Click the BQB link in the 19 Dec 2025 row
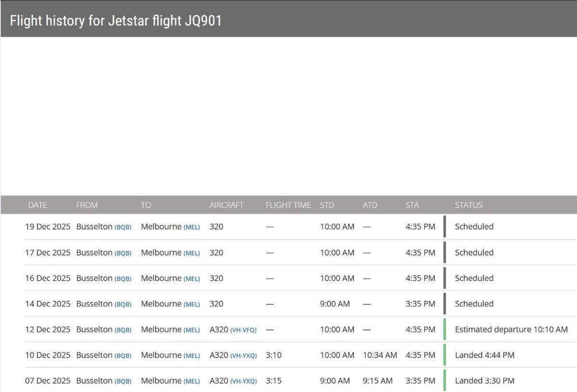This screenshot has height=392, width=577. pos(123,227)
